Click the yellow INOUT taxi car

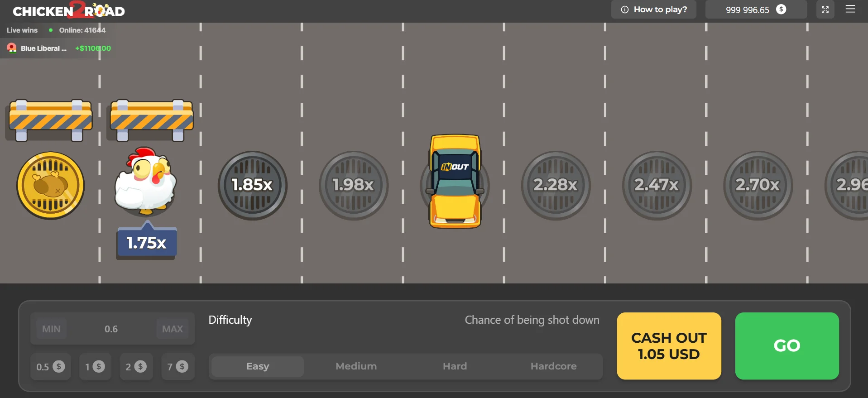pos(455,181)
